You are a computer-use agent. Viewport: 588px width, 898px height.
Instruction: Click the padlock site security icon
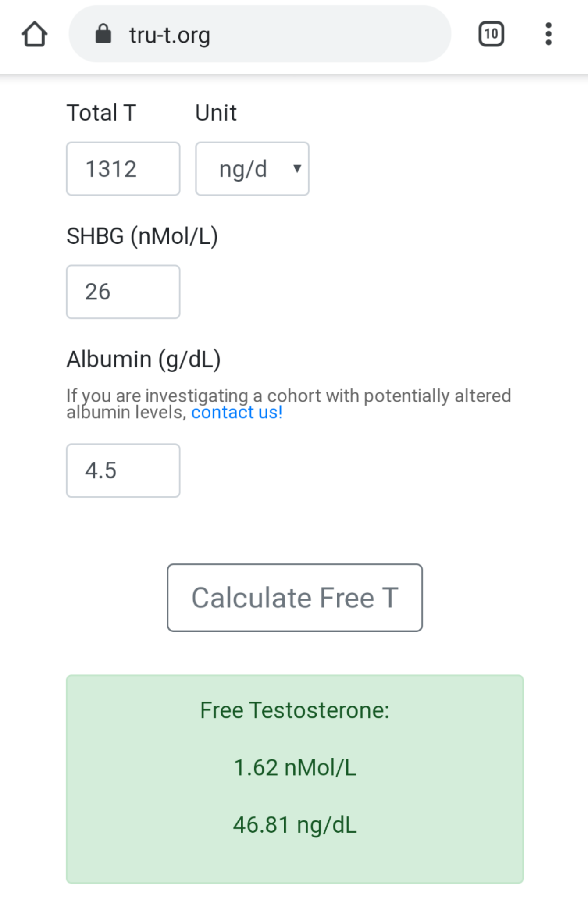(x=103, y=34)
